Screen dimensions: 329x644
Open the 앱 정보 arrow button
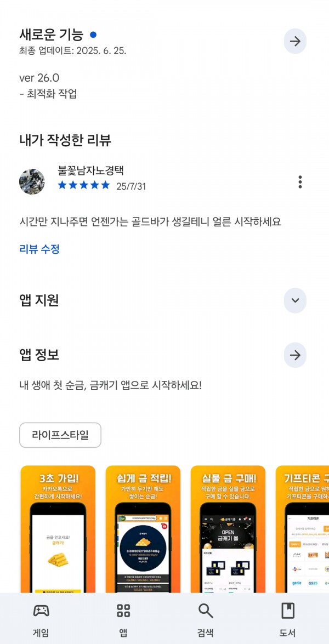pos(295,355)
